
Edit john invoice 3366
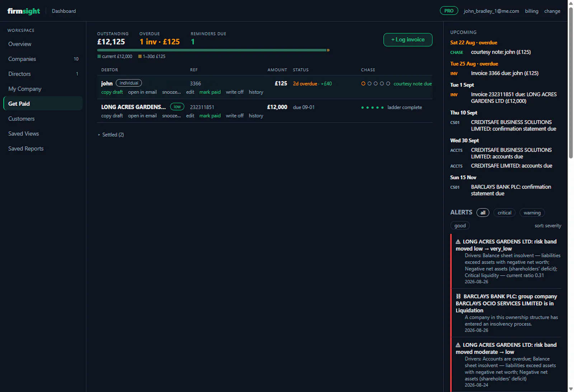click(190, 92)
